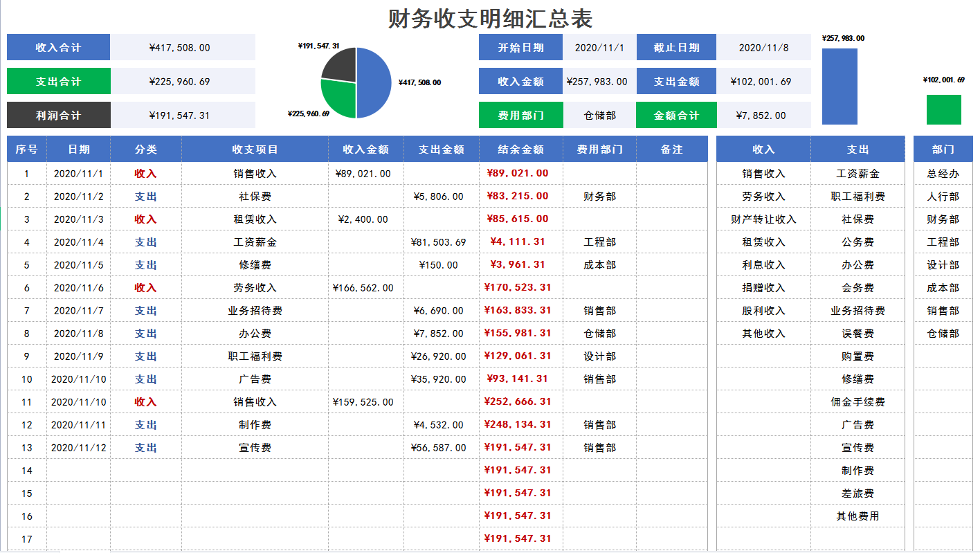The height and width of the screenshot is (553, 980).
Task: Select the 仓储部 department filter cell
Action: [599, 116]
